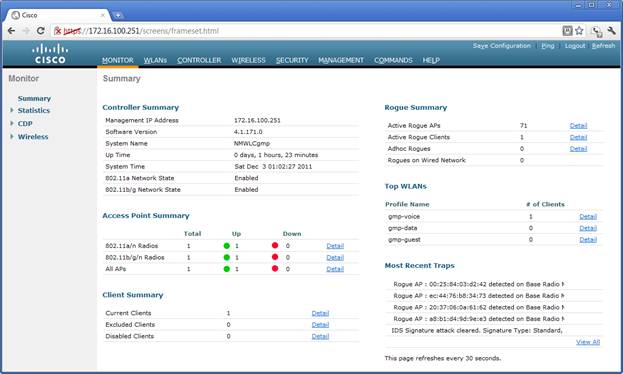Click Save Configuration link
623x374 pixels.
tap(501, 46)
